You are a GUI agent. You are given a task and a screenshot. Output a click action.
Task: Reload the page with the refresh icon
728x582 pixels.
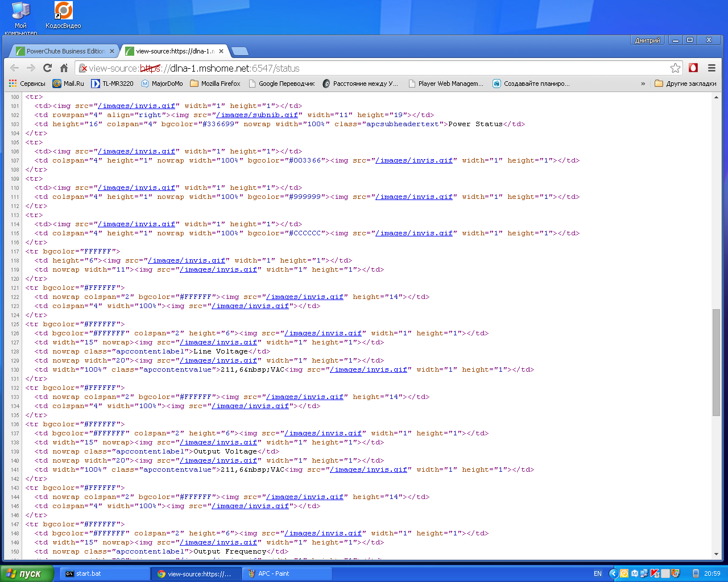click(48, 68)
